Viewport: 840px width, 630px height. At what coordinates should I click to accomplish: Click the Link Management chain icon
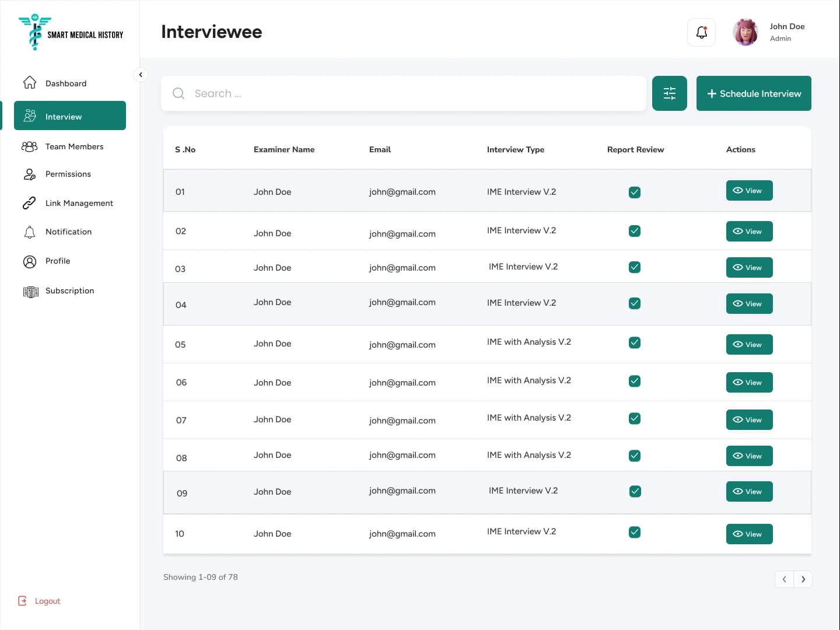pos(29,203)
